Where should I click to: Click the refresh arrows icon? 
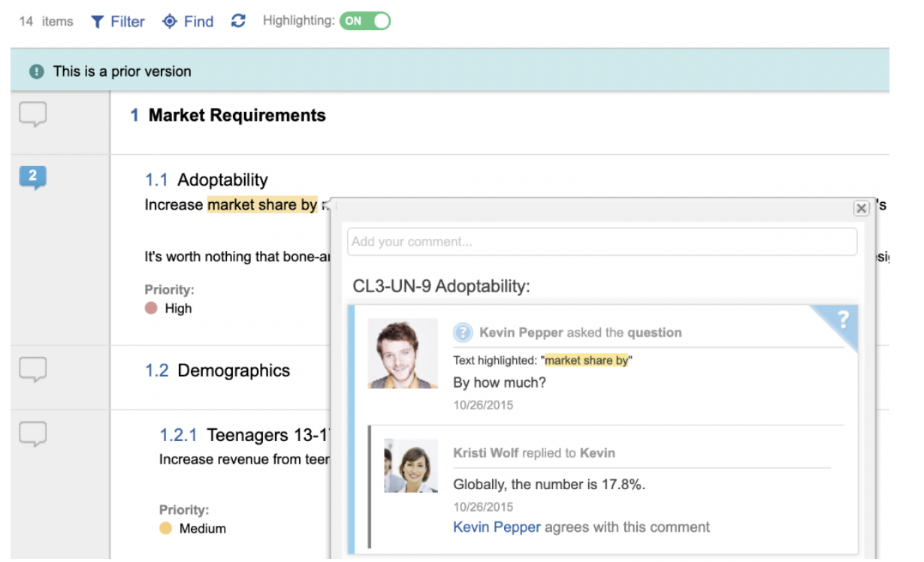(x=238, y=21)
